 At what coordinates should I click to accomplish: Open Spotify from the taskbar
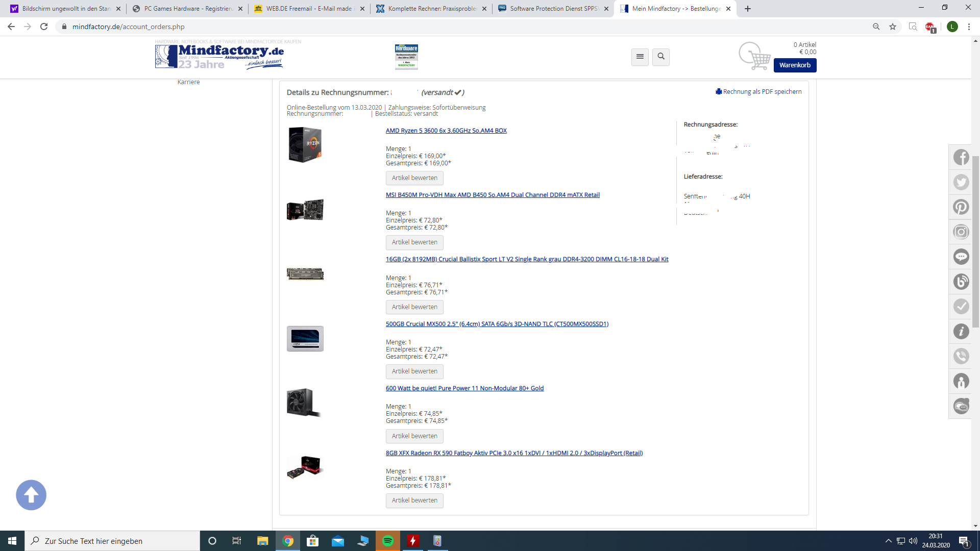tap(388, 541)
